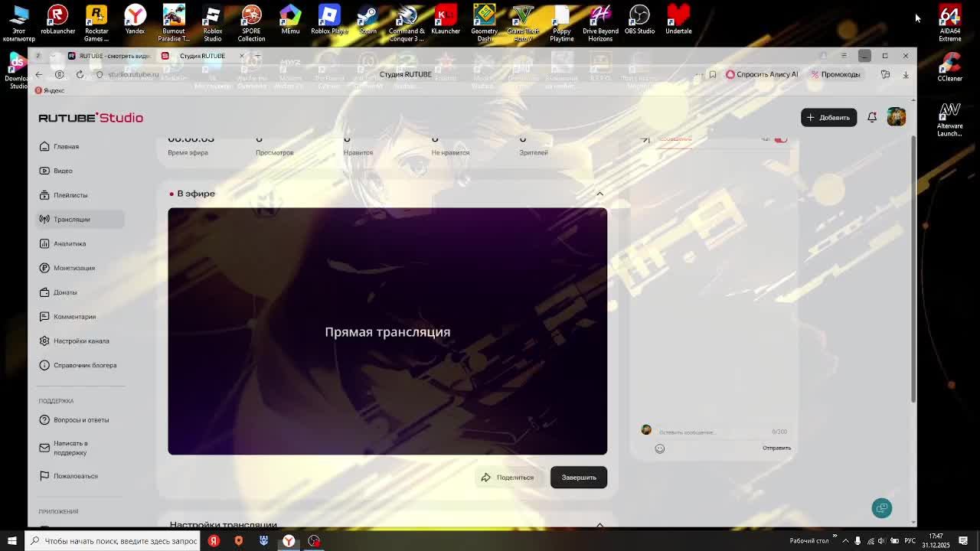Image resolution: width=980 pixels, height=551 pixels.
Task: Click the Вопросы и ответы question icon
Action: (x=44, y=420)
